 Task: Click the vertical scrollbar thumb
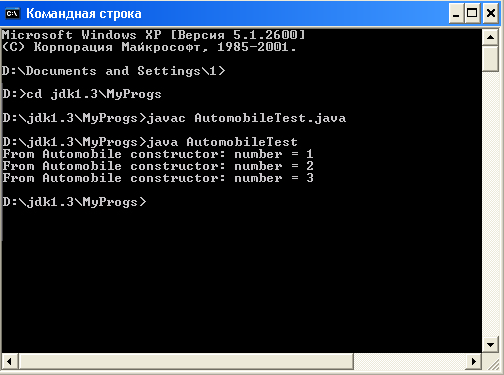[490, 59]
